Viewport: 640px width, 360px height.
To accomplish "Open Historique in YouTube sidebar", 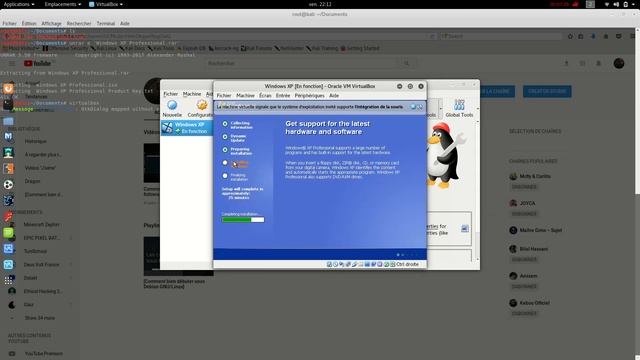I will [x=36, y=141].
